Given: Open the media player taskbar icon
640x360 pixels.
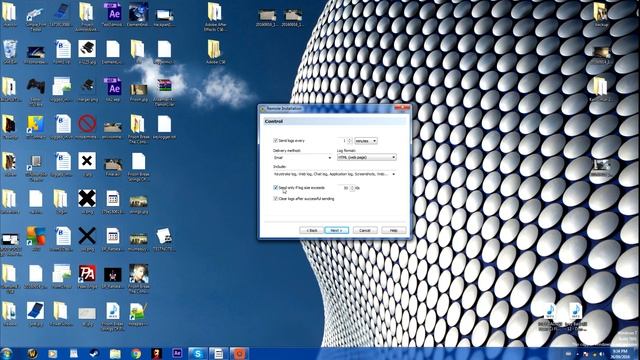Looking at the screenshot, I should (x=53, y=353).
